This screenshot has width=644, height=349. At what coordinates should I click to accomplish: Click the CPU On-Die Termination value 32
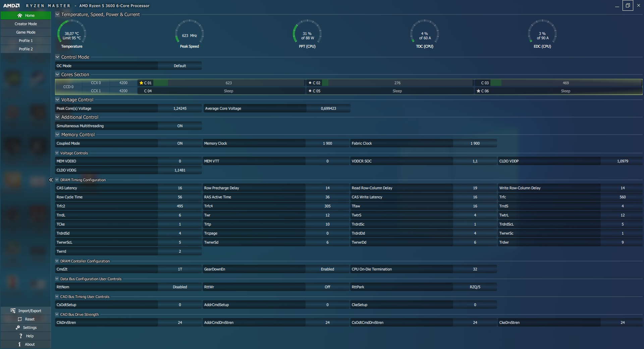[475, 269]
